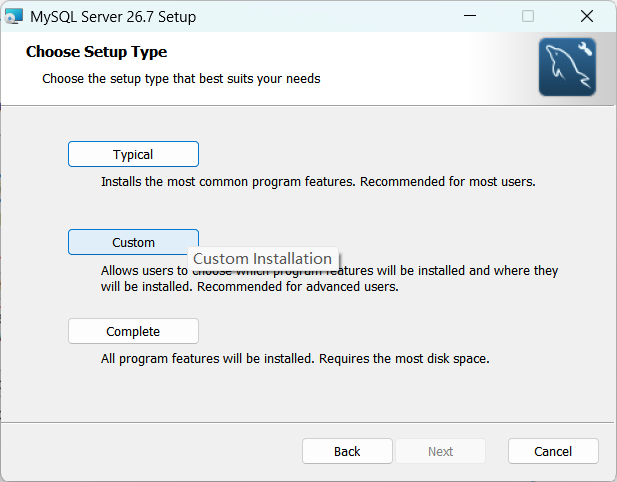Image resolution: width=617 pixels, height=482 pixels.
Task: Click the greyed-out maximize button
Action: coord(528,16)
